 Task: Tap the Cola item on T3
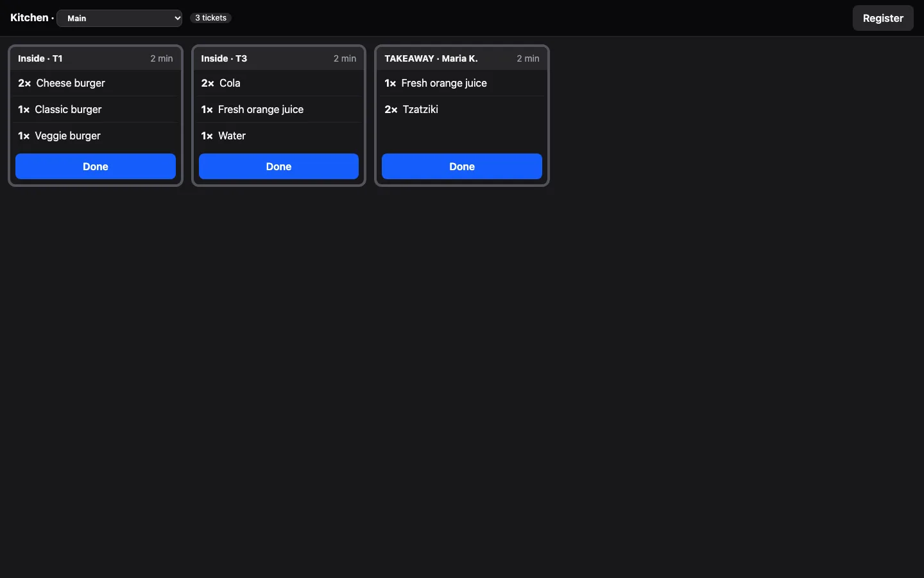click(278, 83)
